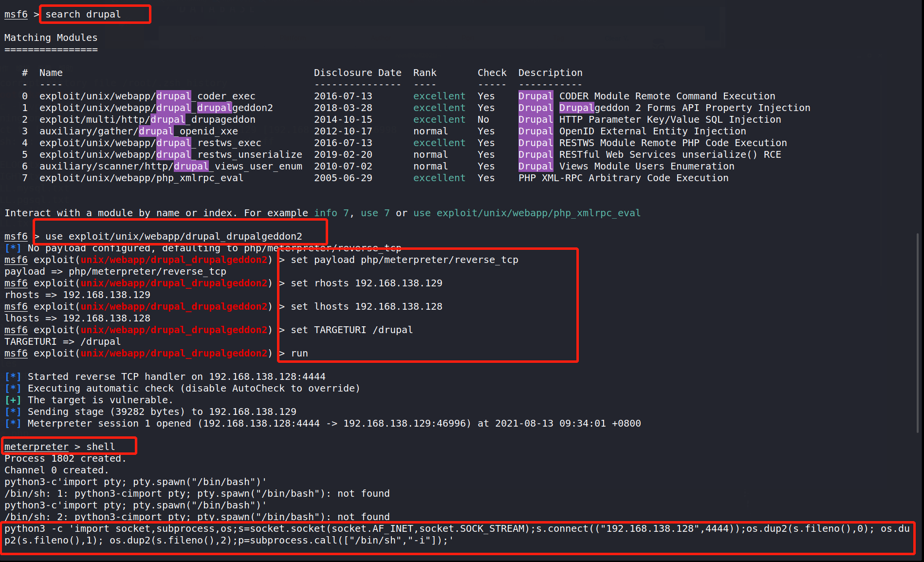
Task: Click line 'The target is vulnerable.'
Action: point(89,400)
